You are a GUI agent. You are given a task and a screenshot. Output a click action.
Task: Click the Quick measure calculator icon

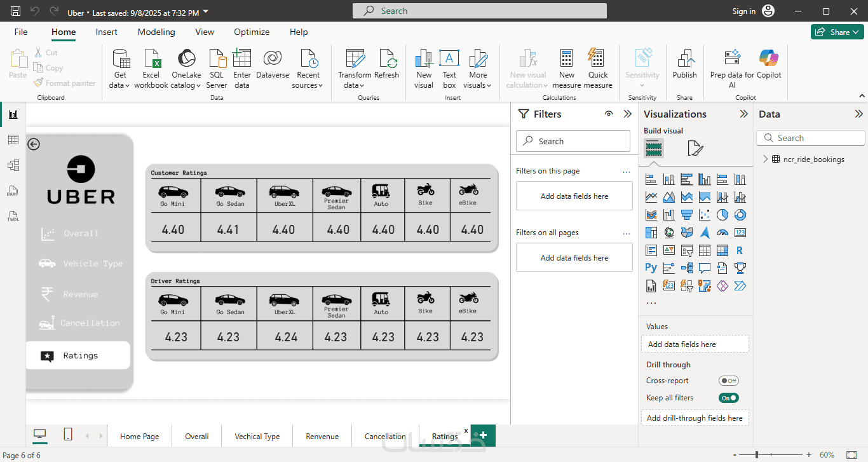click(x=597, y=59)
